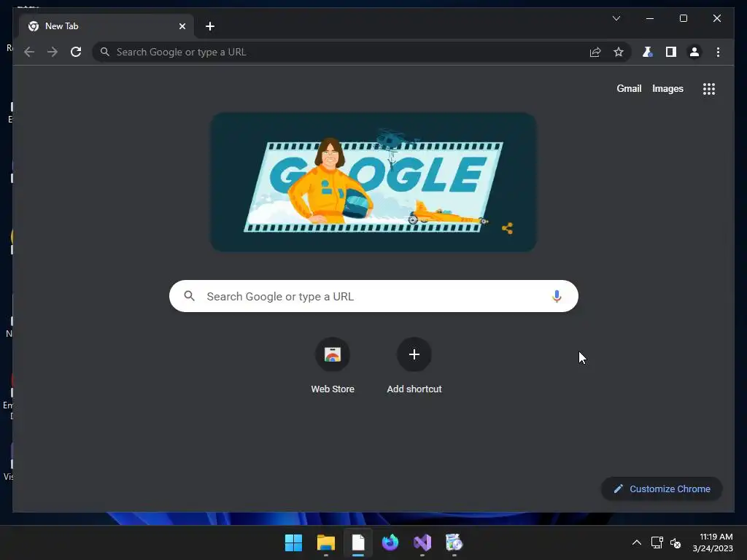Open Firefox Nightly browser from taskbar
This screenshot has height=560, width=747.
(390, 542)
